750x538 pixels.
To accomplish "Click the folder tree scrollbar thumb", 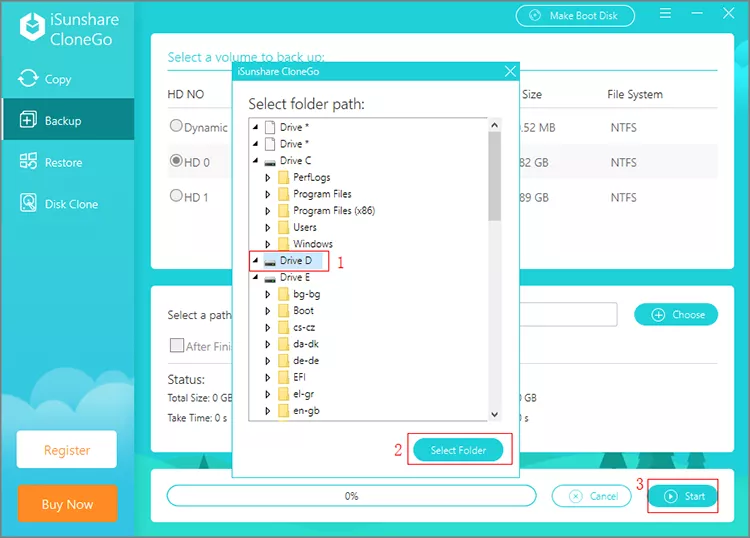I will (495, 176).
